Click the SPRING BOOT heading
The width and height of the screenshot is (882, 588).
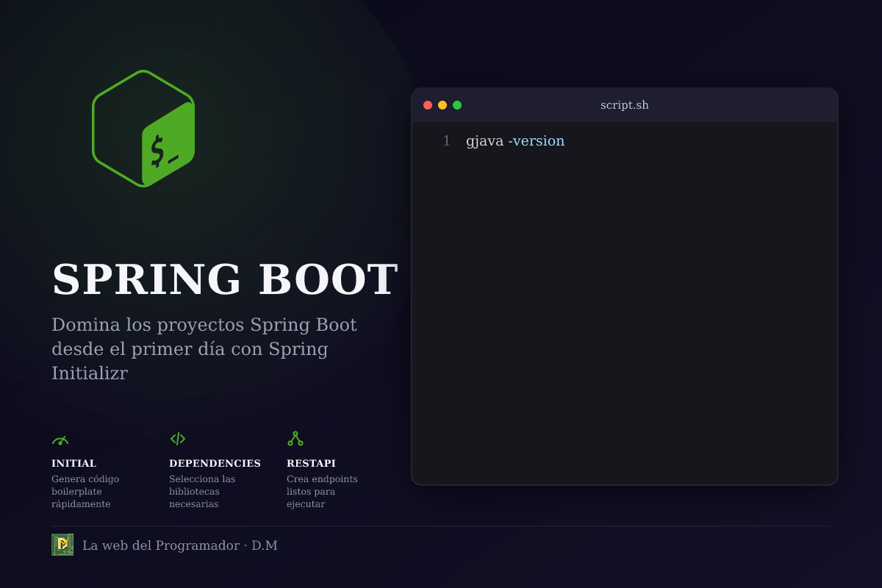[225, 280]
